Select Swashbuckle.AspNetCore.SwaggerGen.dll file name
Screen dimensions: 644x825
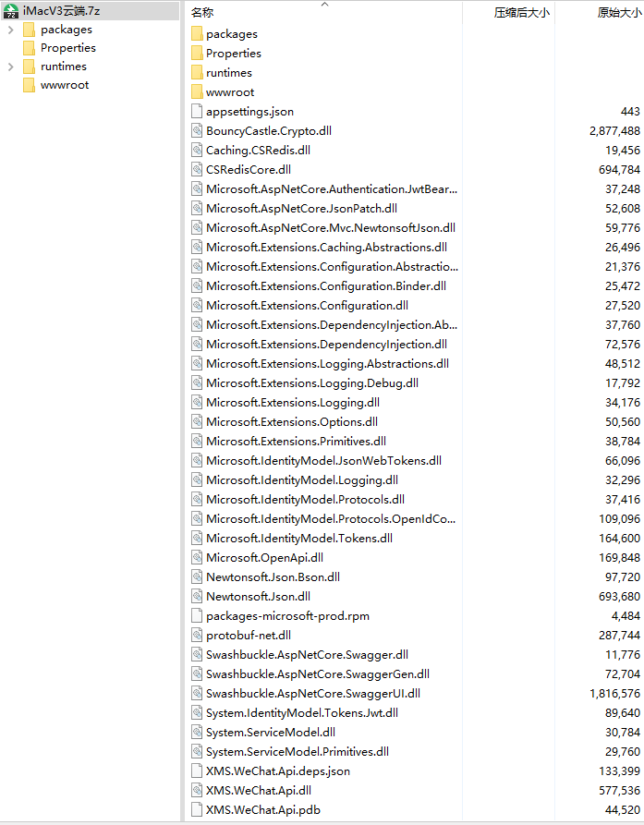pyautogui.click(x=318, y=674)
